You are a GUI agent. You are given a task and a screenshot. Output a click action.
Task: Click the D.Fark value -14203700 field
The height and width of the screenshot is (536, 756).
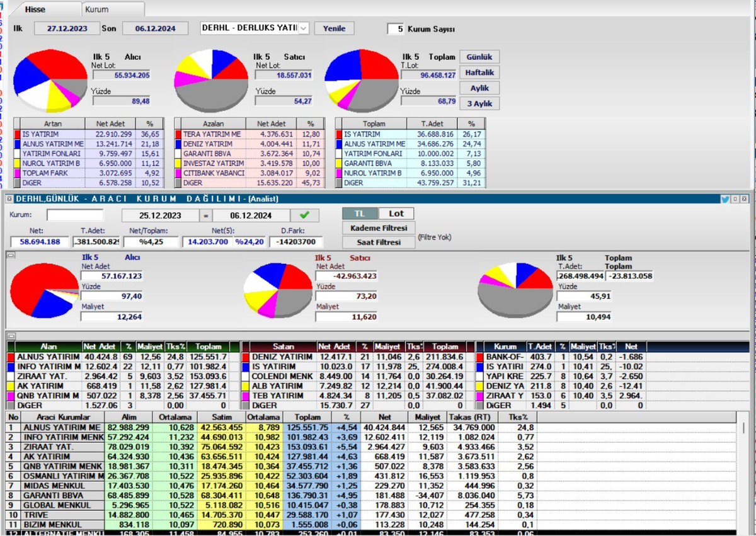(296, 242)
